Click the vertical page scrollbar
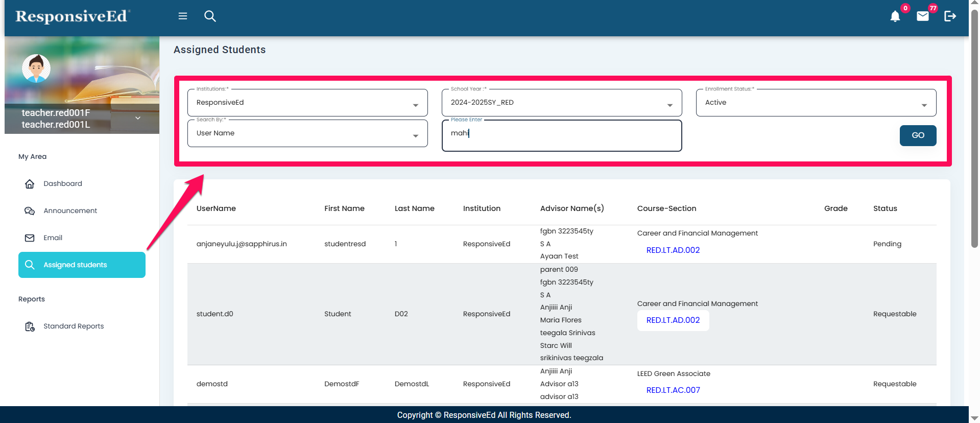This screenshot has height=423, width=980. (974, 128)
